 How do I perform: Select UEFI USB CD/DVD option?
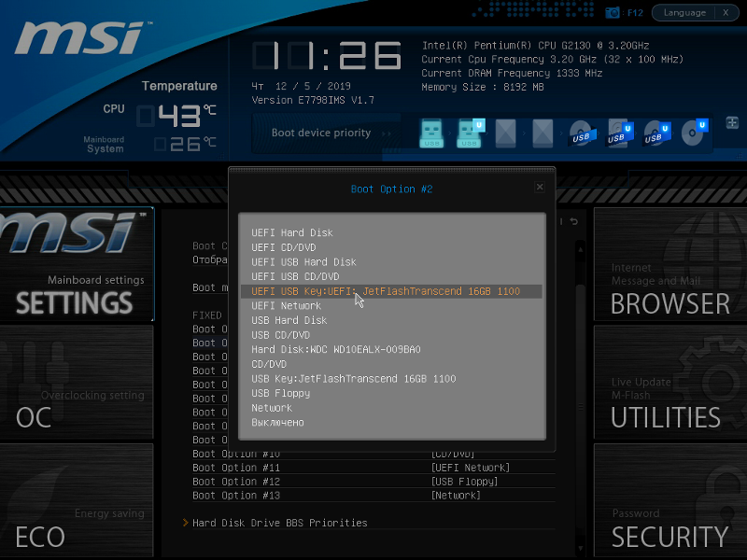pyautogui.click(x=391, y=276)
